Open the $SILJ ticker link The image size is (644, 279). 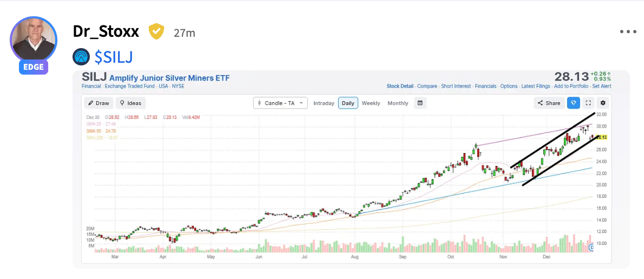(114, 57)
